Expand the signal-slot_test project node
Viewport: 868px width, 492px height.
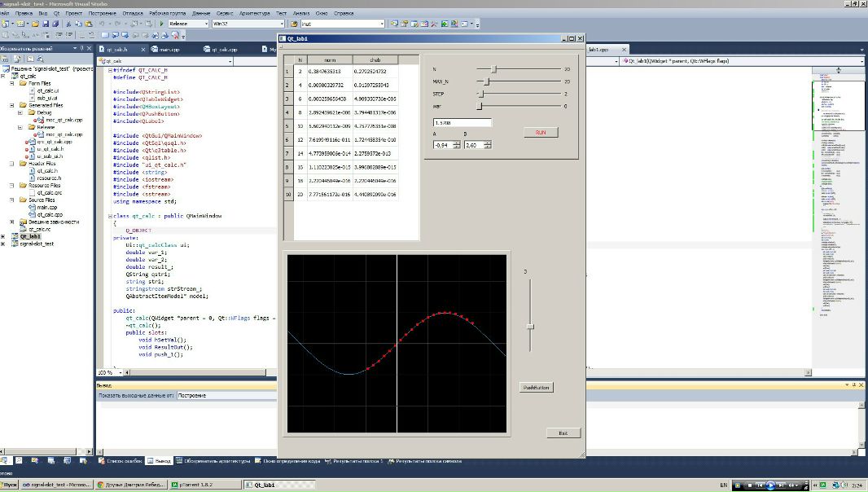point(4,244)
